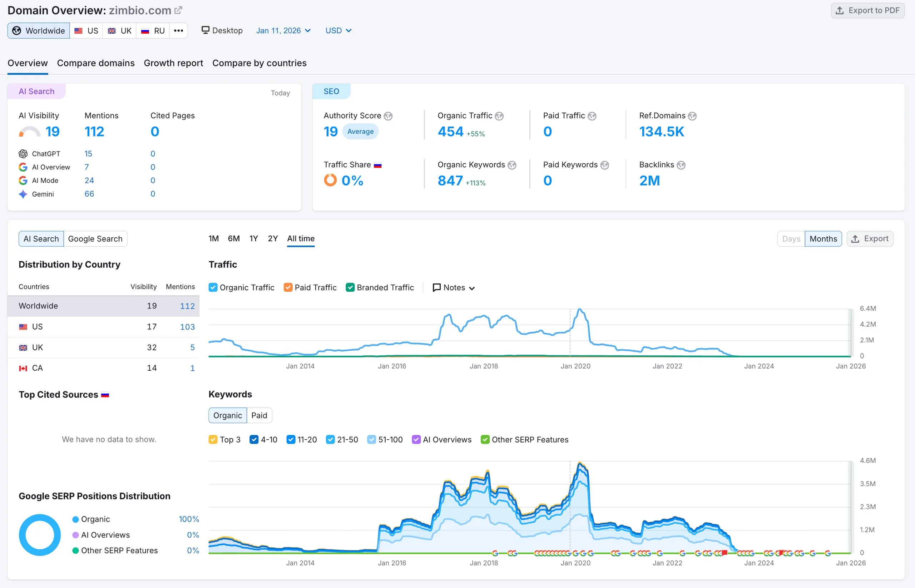The image size is (915, 588).
Task: Click Ref.Domains info globe icon
Action: [x=692, y=116]
